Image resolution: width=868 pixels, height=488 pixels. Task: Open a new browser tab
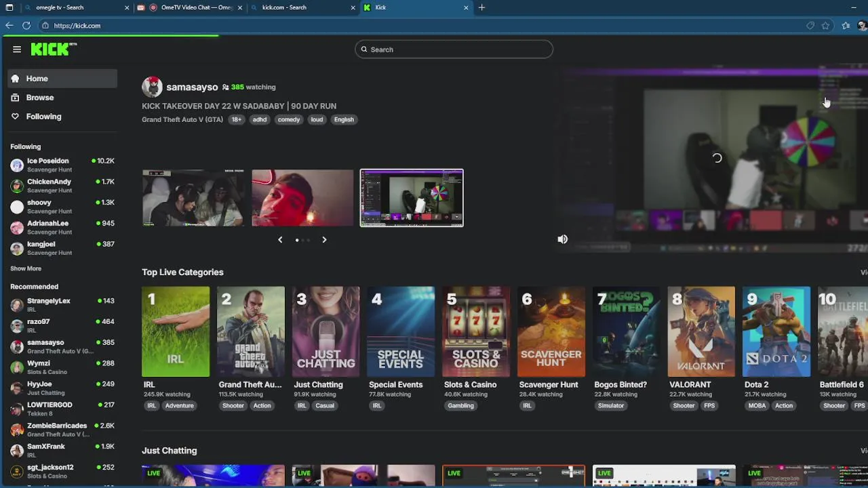coord(481,7)
